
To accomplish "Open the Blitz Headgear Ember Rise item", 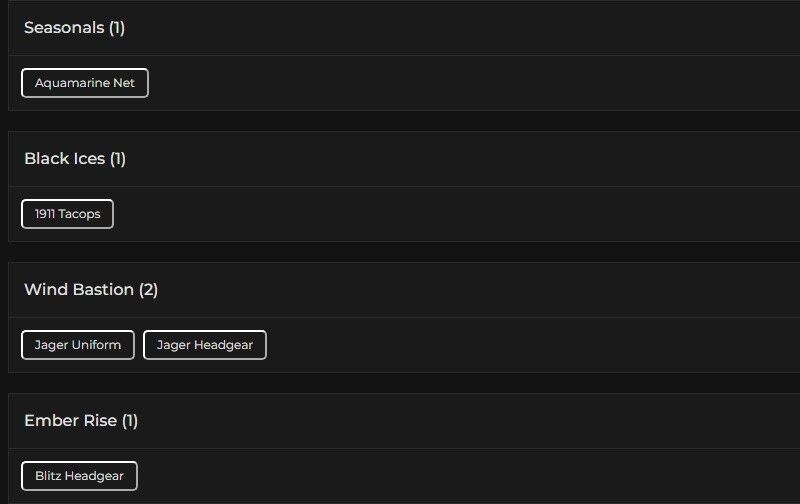I will (x=79, y=476).
